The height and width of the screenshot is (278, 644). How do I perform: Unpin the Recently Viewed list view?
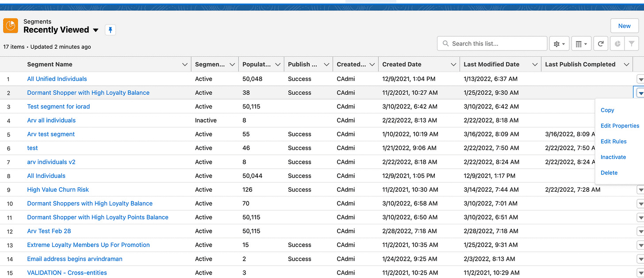(x=110, y=30)
